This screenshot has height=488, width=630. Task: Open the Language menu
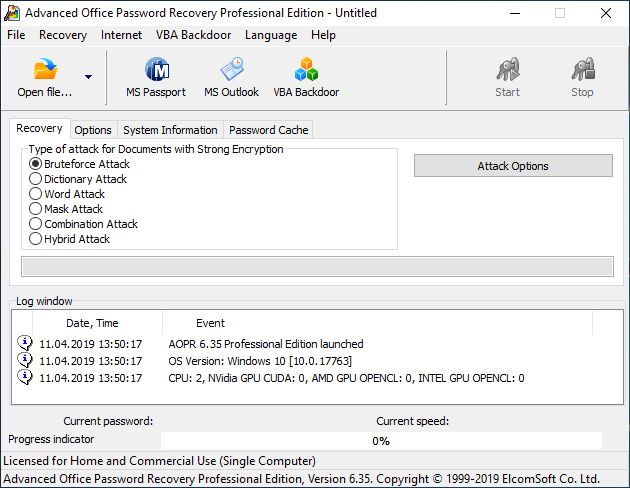(x=270, y=35)
